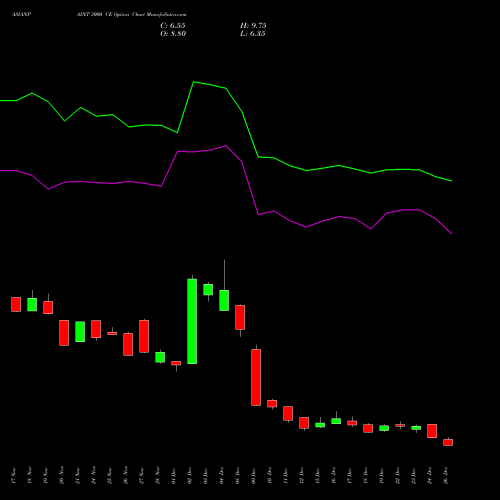
Task: Click the close value "C: 6.55"
Action: 173,26
